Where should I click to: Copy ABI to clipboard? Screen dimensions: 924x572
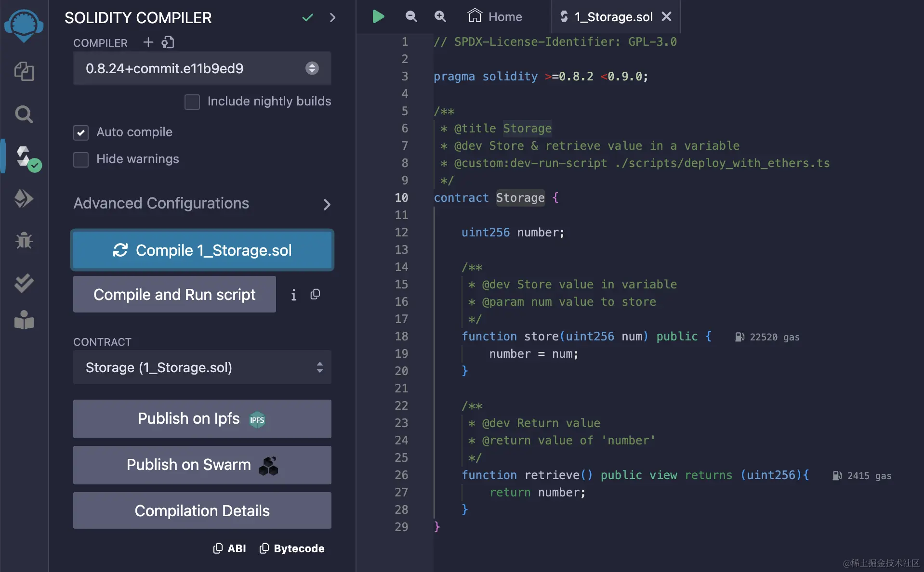pyautogui.click(x=230, y=548)
